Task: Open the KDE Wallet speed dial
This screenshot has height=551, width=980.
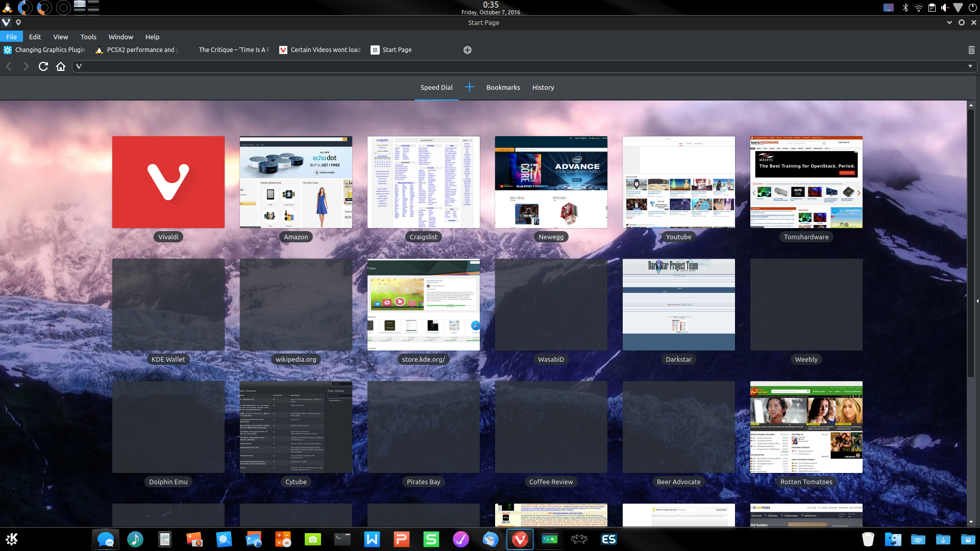Action: click(x=168, y=305)
